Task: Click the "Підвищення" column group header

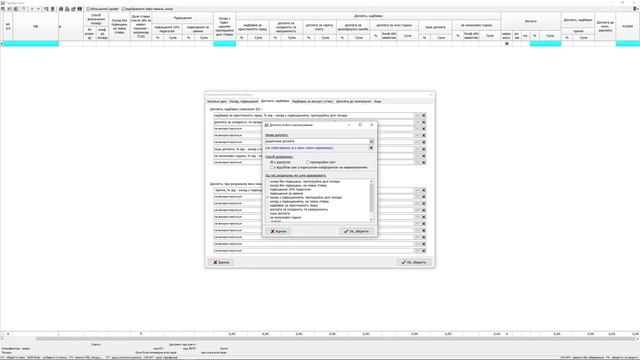Action: pyautogui.click(x=182, y=18)
